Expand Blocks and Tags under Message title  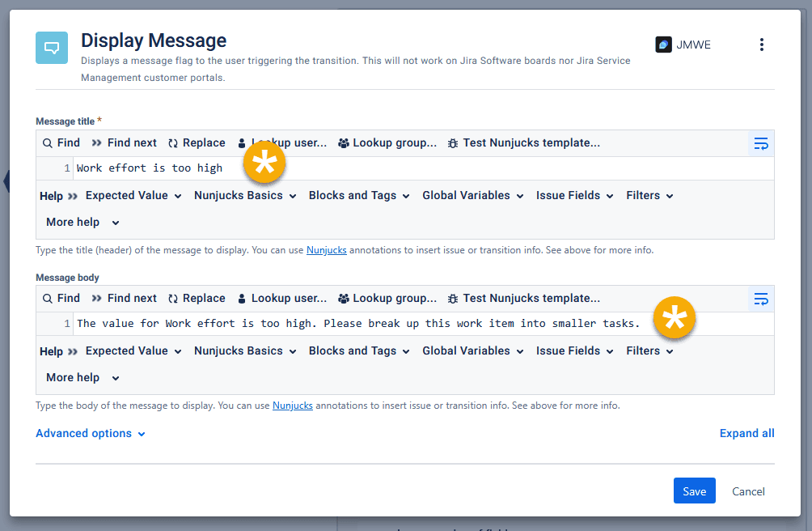pos(359,196)
